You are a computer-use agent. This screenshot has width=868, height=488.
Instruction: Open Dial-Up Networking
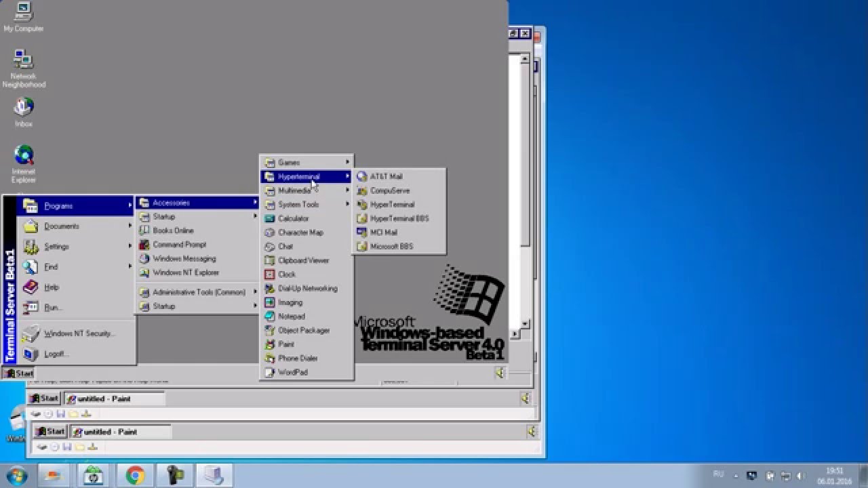coord(307,288)
